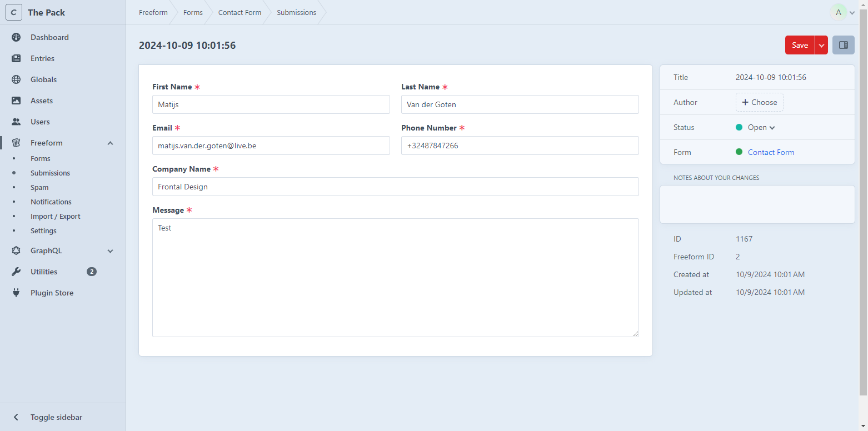Click the Assets image icon
This screenshot has width=868, height=431.
click(16, 101)
